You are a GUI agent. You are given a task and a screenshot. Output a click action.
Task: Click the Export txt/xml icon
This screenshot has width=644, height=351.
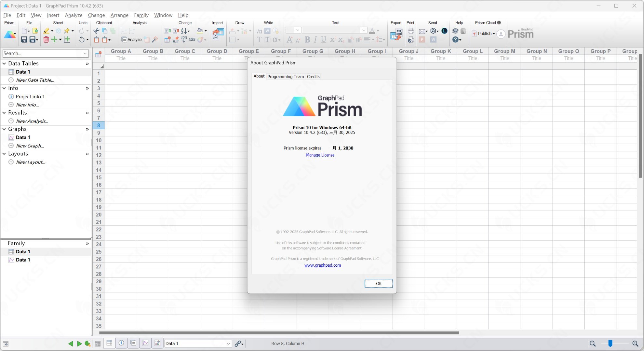[x=396, y=34]
